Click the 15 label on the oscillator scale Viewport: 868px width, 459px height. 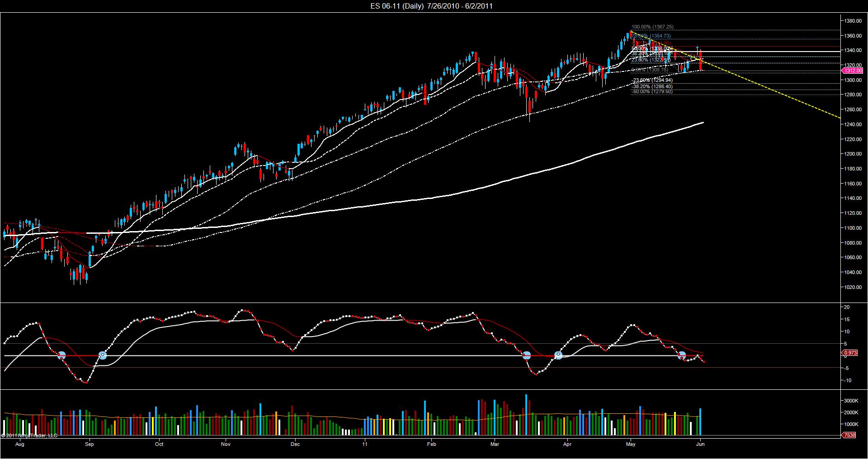pyautogui.click(x=847, y=320)
